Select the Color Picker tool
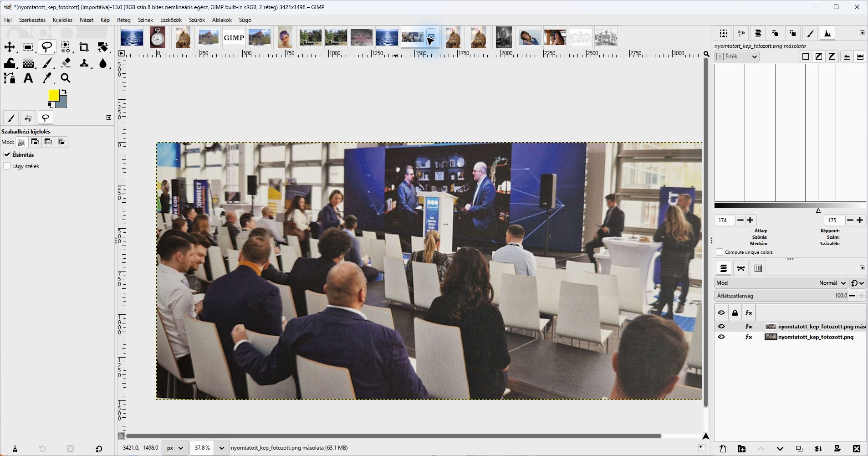This screenshot has width=868, height=456. click(x=47, y=78)
